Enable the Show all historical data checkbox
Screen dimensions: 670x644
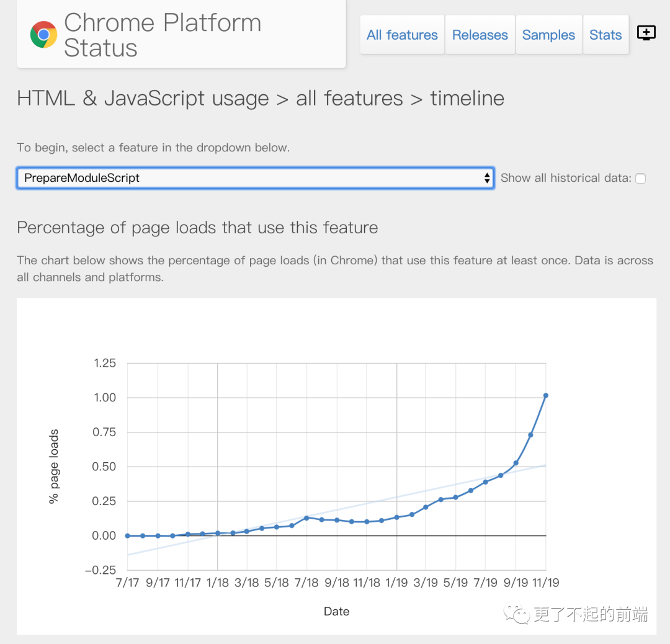click(640, 178)
